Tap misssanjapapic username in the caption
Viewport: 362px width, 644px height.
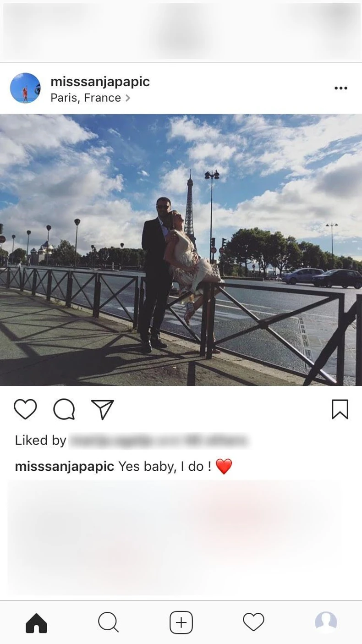tap(65, 467)
